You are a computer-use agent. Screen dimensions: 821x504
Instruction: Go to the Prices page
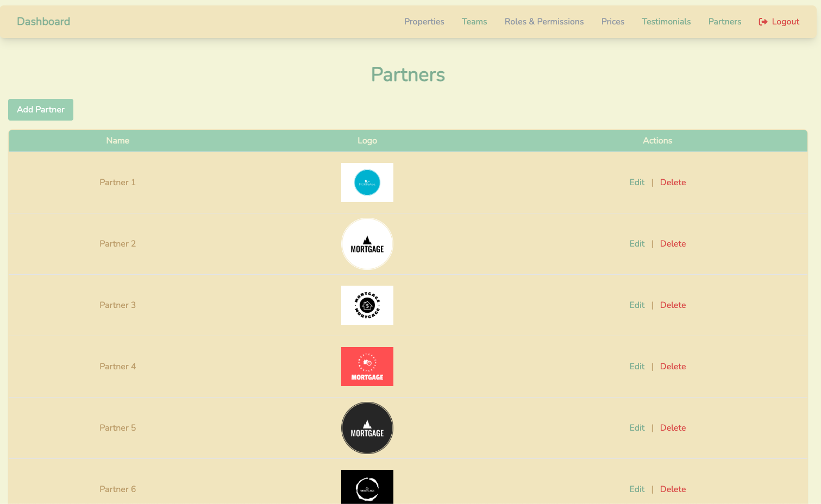pyautogui.click(x=612, y=22)
